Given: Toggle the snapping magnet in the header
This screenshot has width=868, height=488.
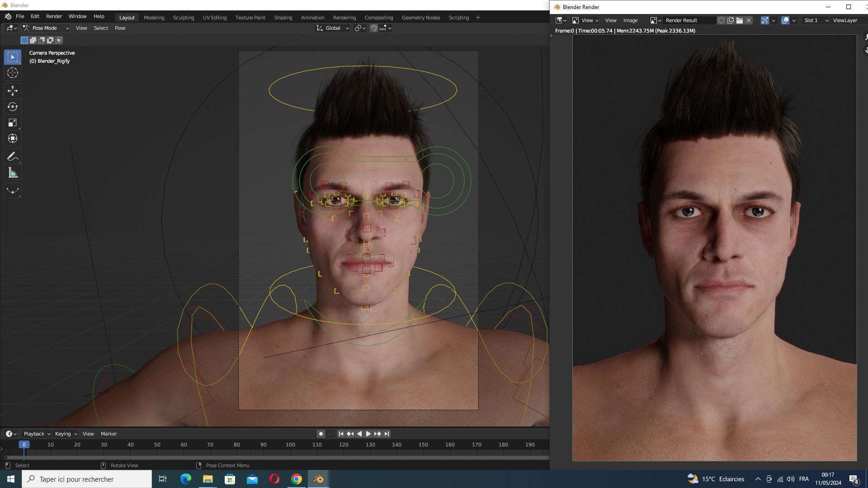Looking at the screenshot, I should pos(374,28).
